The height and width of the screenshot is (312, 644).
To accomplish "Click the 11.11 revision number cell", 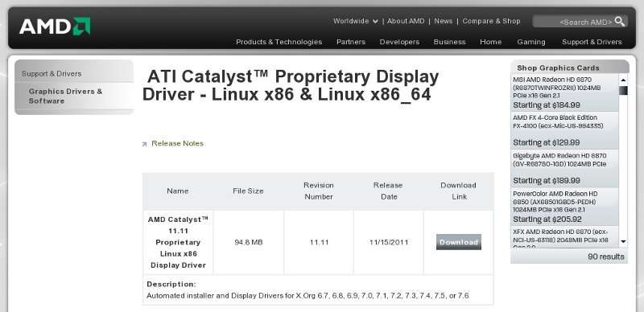I will [319, 242].
